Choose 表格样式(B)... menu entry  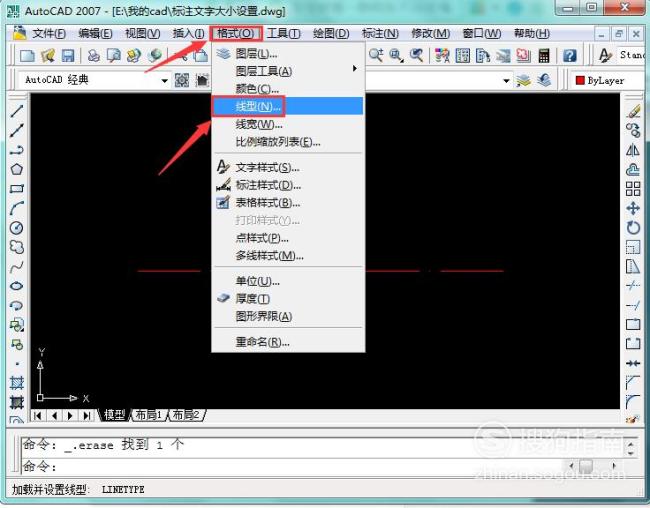(288, 202)
